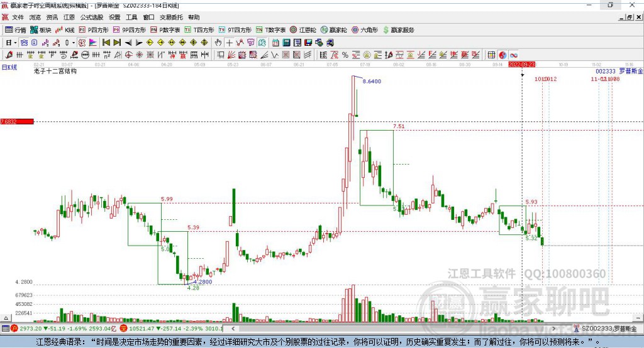
Task: Click the horizontal scrollbar right arrow
Action: pos(553,329)
